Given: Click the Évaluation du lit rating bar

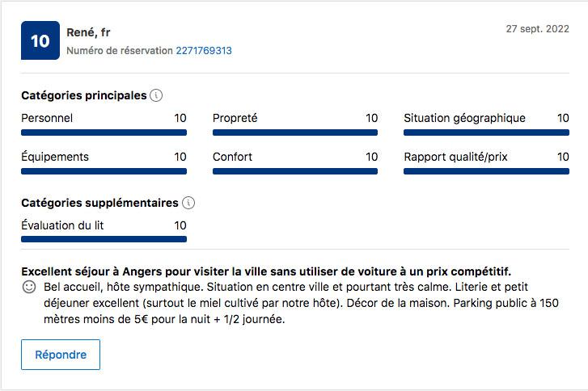Looking at the screenshot, I should (x=104, y=239).
